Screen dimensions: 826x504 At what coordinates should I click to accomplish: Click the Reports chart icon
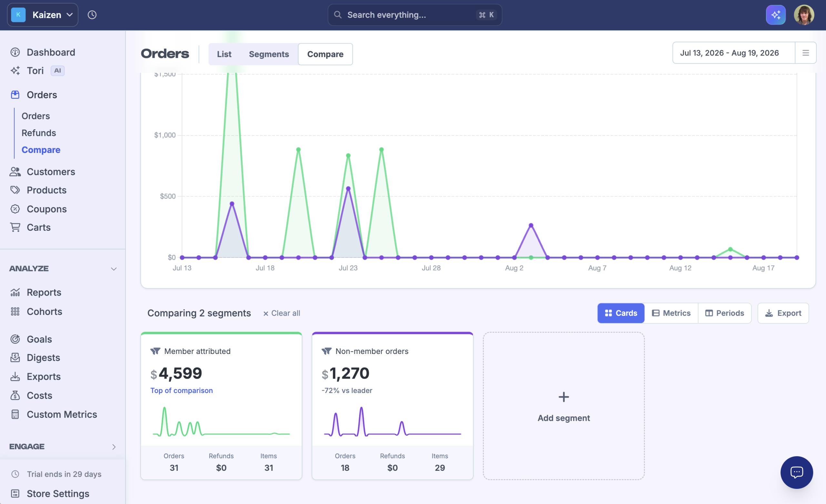click(x=15, y=292)
